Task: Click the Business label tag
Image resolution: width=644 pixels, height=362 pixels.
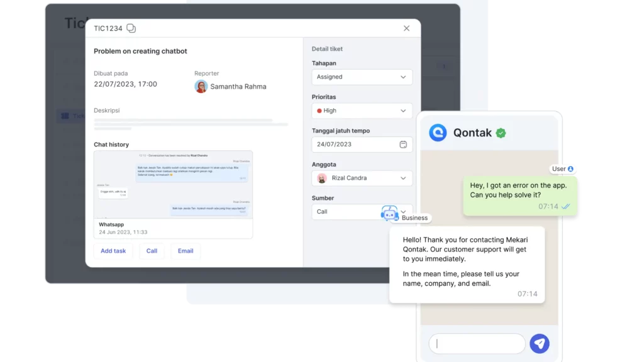Action: (x=414, y=218)
